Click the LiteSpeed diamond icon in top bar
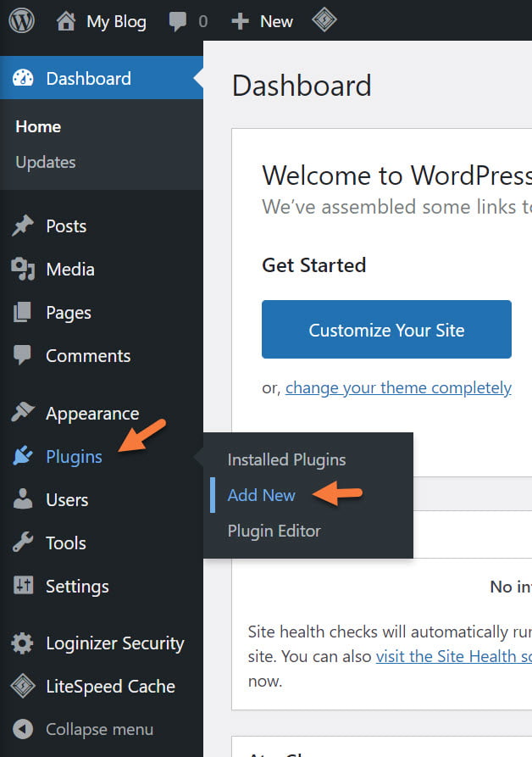 point(324,20)
